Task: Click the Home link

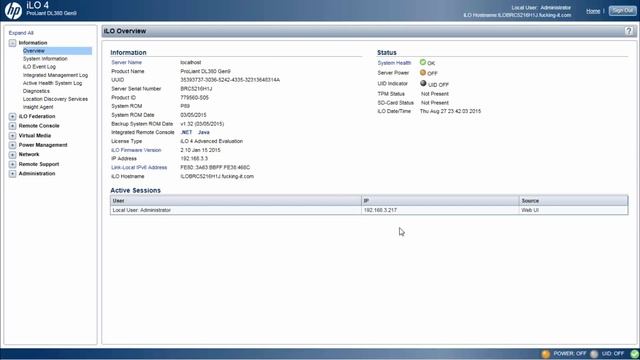Action: (x=593, y=11)
